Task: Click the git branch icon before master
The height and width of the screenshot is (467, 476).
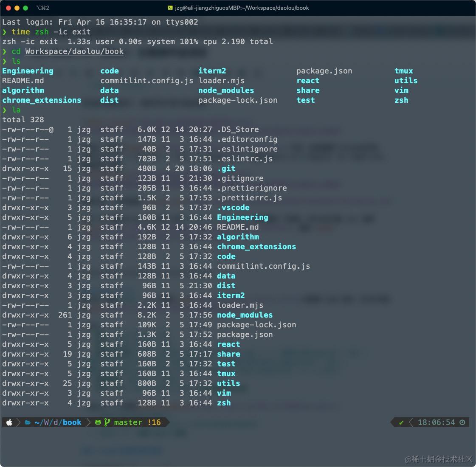Action: [107, 422]
